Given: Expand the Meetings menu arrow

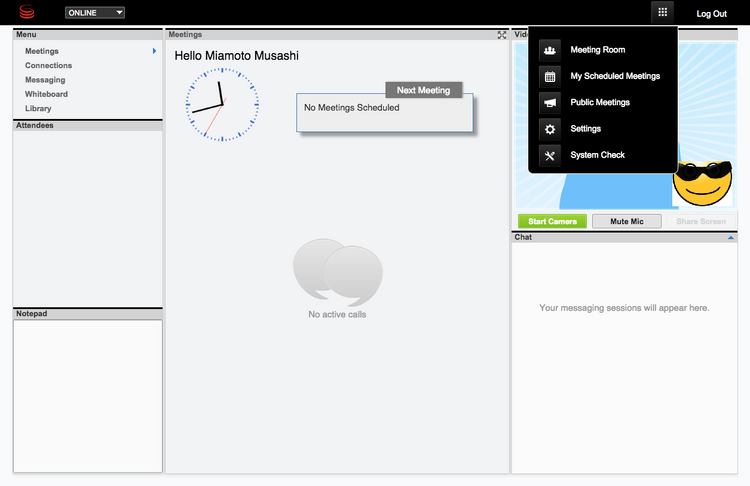Looking at the screenshot, I should click(x=154, y=51).
